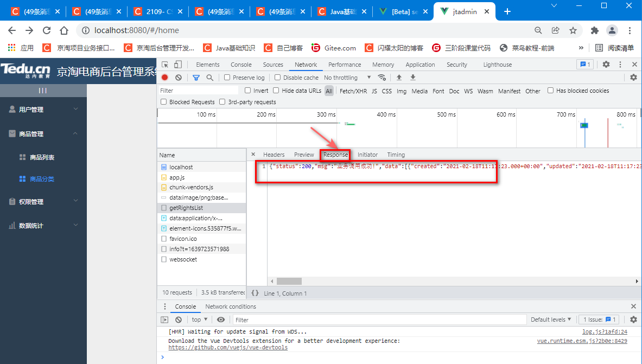Screen dimensions: 642x364
Task: Open DevTools customize three-dot menu
Action: (620, 65)
